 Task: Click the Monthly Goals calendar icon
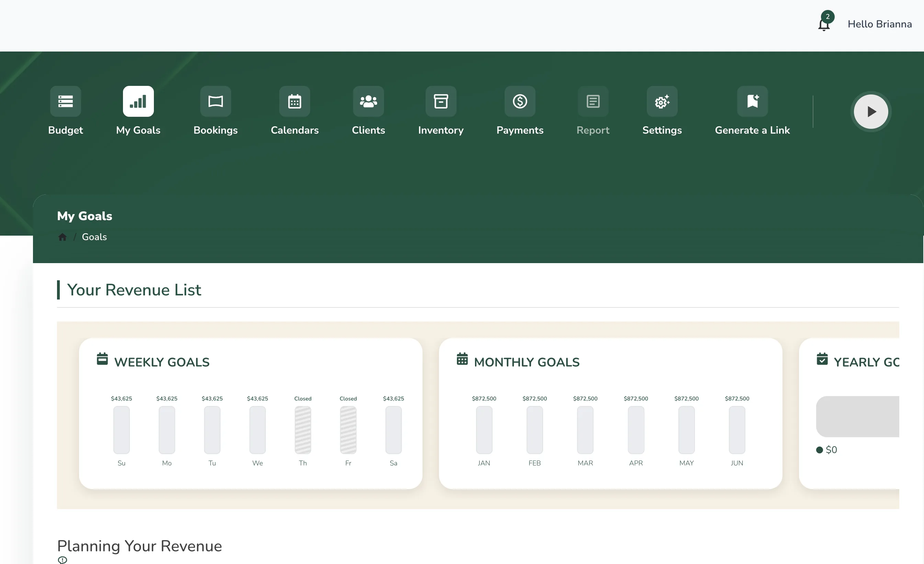[462, 359]
